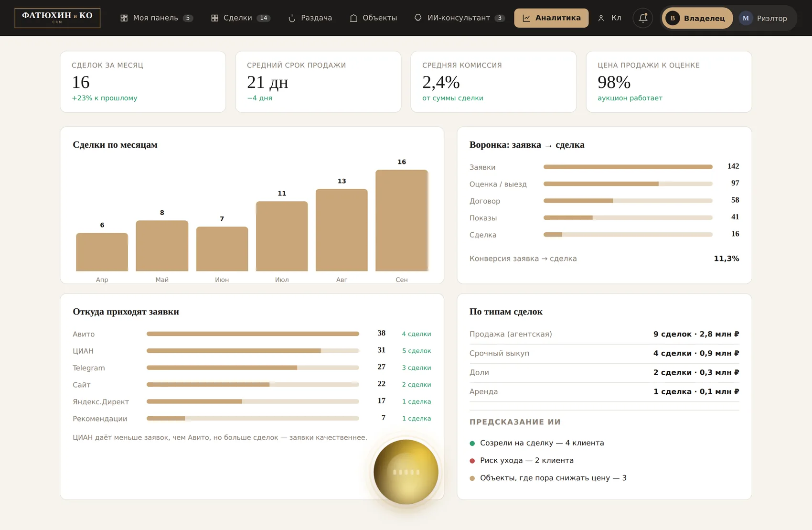Click the Заявки funnel progress bar

click(x=628, y=167)
